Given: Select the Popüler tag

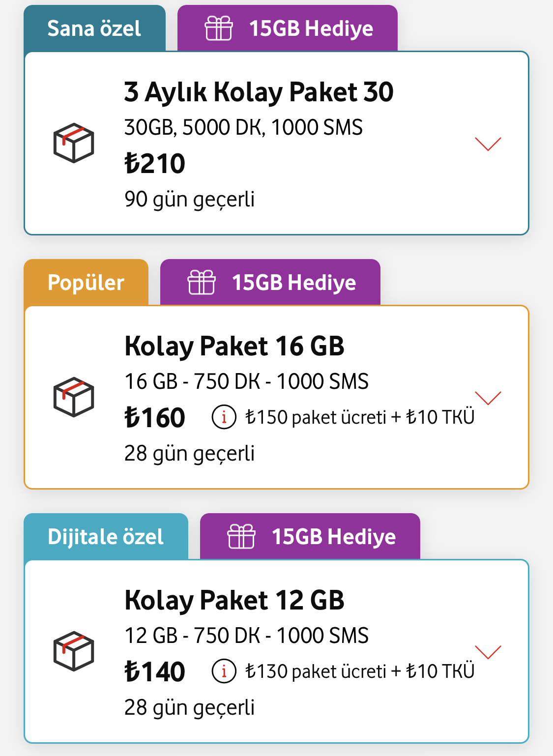Looking at the screenshot, I should point(86,282).
